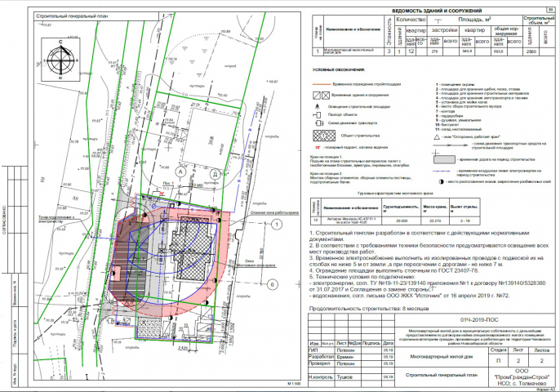Click the Автокран Ивановец crane name cell
Image resolution: width=560 pixels, height=392 pixels.
(351, 220)
